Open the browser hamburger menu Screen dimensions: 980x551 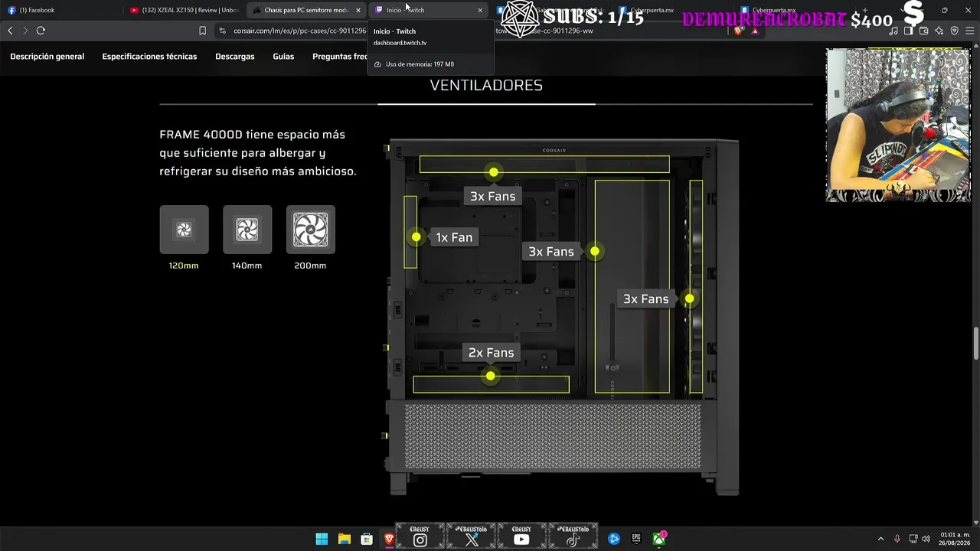(970, 31)
